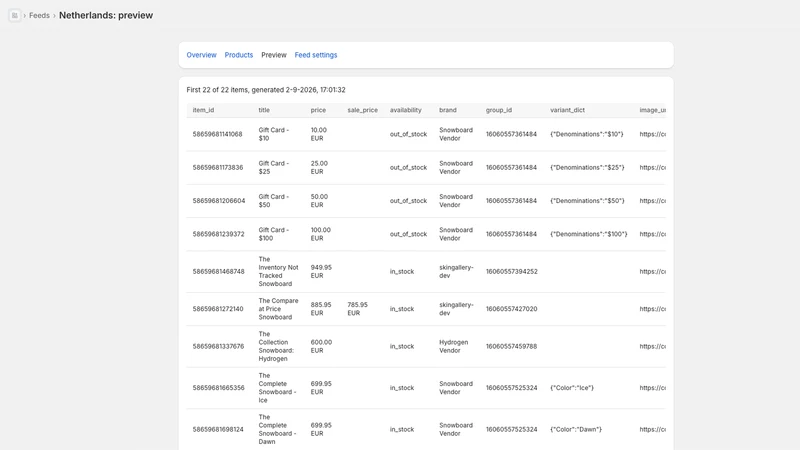Select item ID 58659681239372
800x450 pixels.
click(218, 234)
